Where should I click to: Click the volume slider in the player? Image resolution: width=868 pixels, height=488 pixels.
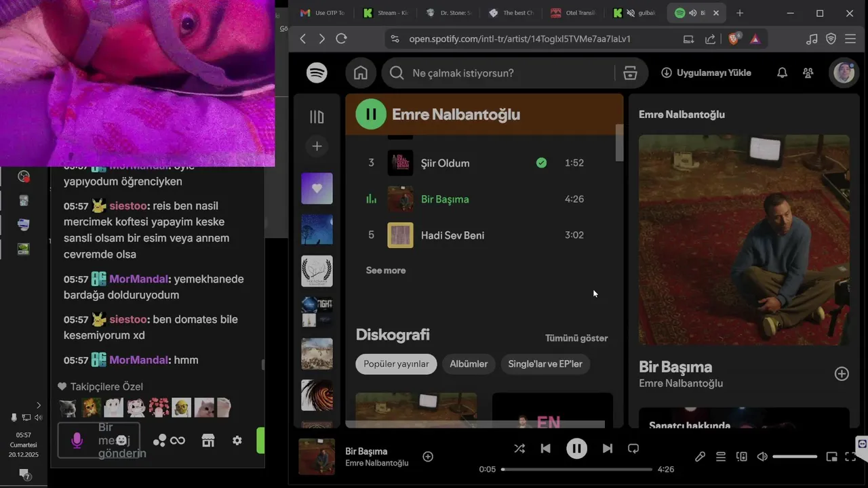point(795,457)
